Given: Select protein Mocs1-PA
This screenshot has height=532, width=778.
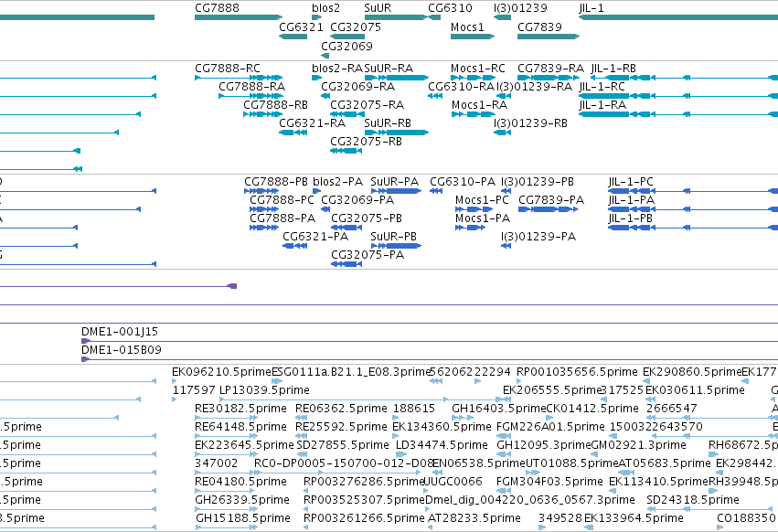Looking at the screenshot, I should tap(471, 228).
